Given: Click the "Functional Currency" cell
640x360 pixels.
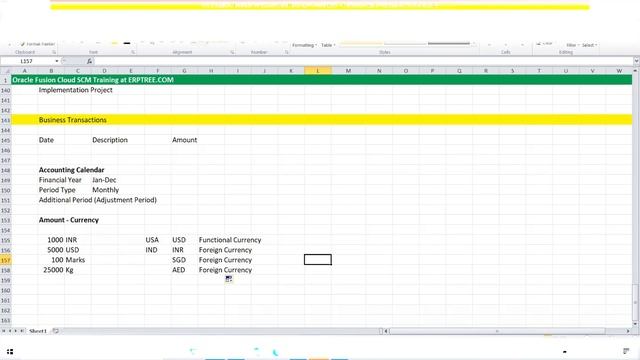Looking at the screenshot, I should pos(230,240).
